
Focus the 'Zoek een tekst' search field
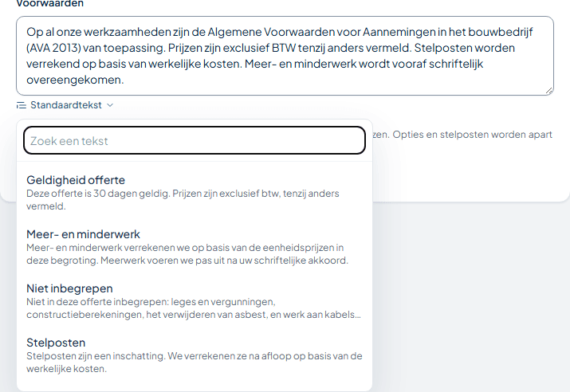coord(195,140)
